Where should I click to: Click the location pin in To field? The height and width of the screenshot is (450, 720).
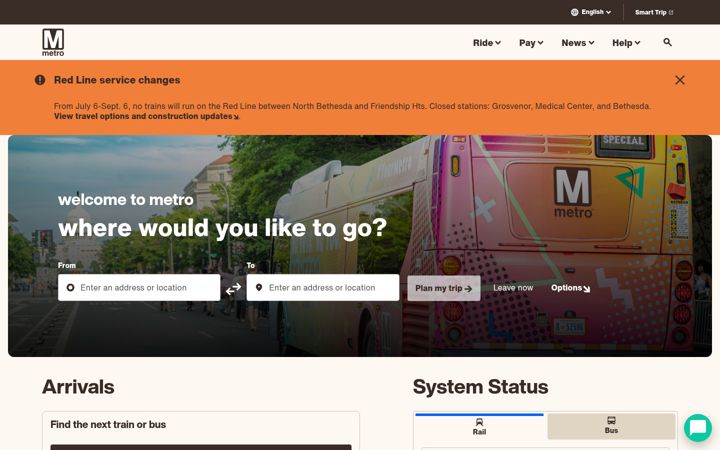coord(259,287)
